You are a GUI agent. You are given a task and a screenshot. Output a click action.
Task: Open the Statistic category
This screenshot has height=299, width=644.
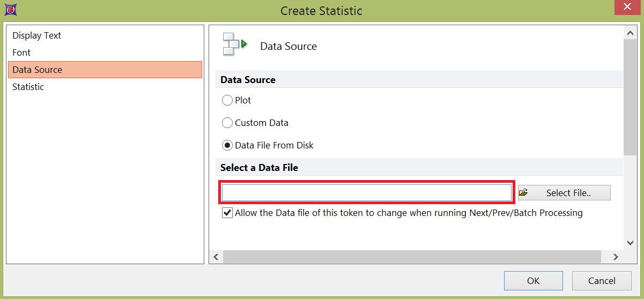point(28,87)
